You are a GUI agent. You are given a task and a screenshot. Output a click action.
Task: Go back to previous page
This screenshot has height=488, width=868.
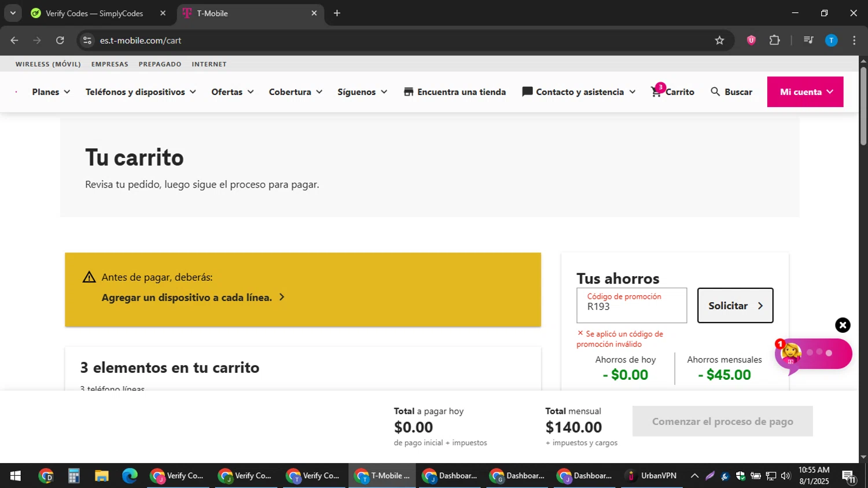pos(14,41)
